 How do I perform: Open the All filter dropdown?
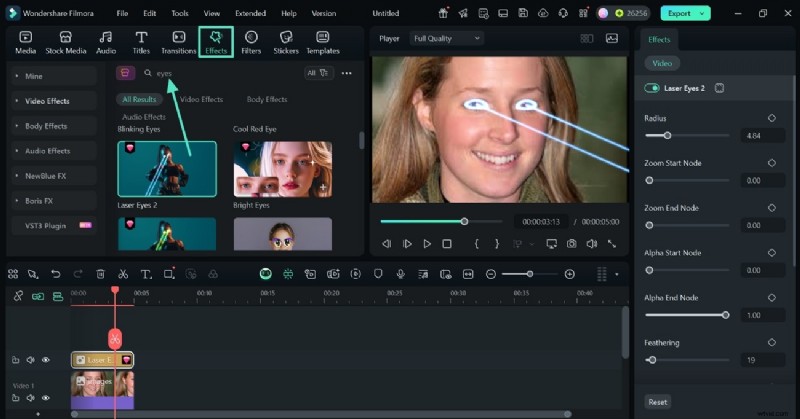pos(318,73)
